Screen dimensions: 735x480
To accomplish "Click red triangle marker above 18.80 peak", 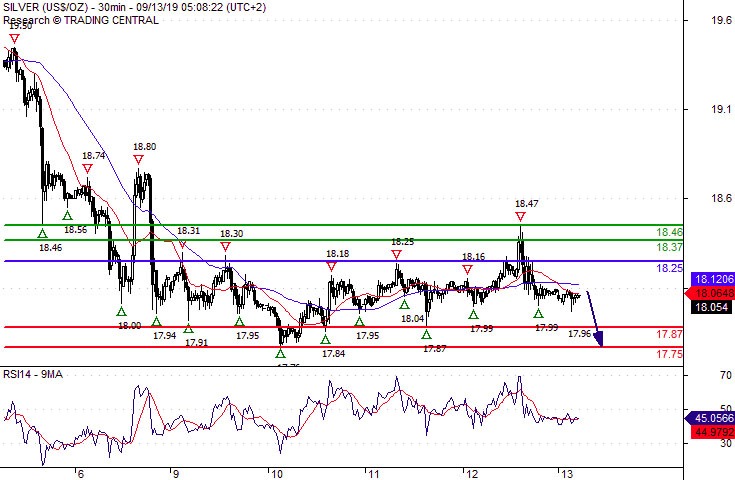I will tap(138, 160).
